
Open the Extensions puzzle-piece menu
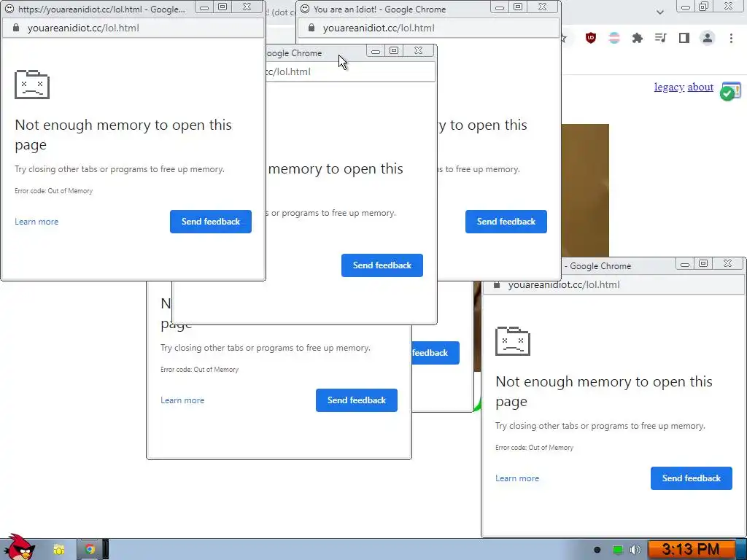pyautogui.click(x=638, y=38)
